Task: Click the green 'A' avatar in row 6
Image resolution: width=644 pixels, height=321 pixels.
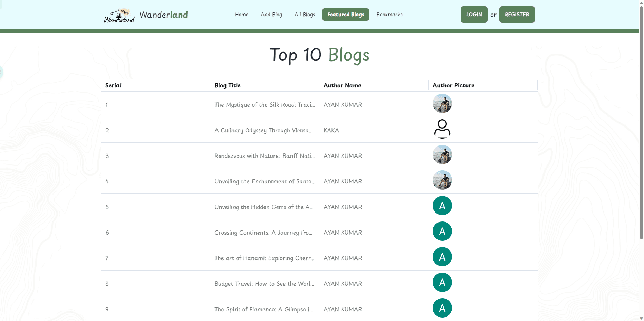Action: pyautogui.click(x=442, y=231)
